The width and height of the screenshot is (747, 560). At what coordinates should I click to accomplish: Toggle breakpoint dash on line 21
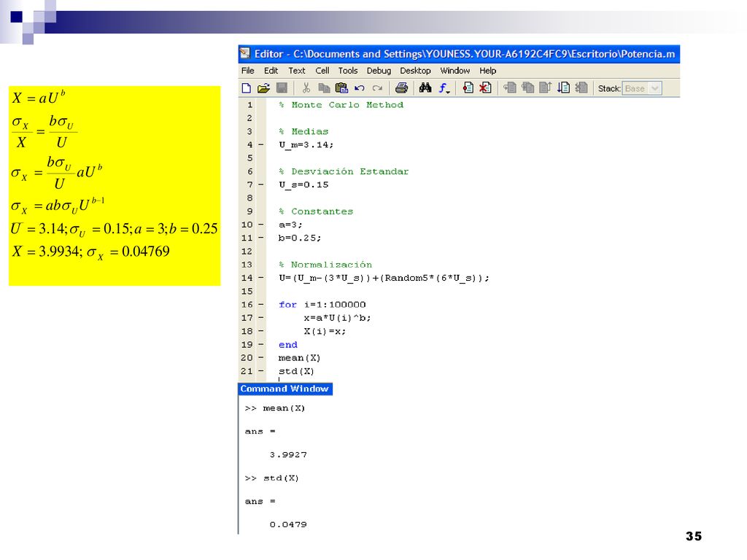click(261, 371)
